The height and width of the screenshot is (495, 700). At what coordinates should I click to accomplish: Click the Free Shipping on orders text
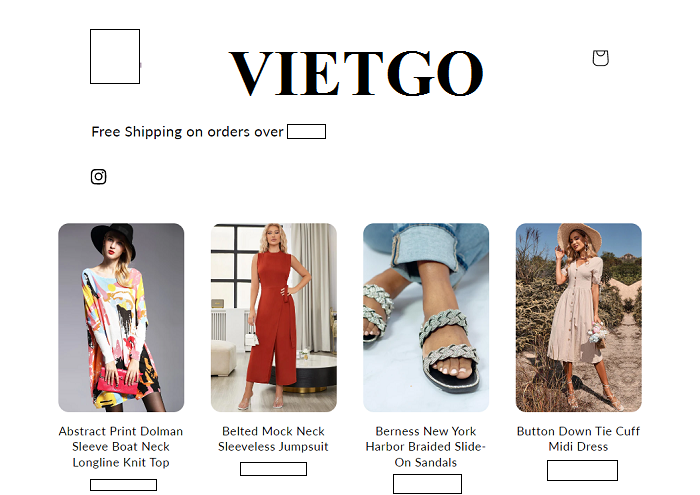(x=188, y=132)
